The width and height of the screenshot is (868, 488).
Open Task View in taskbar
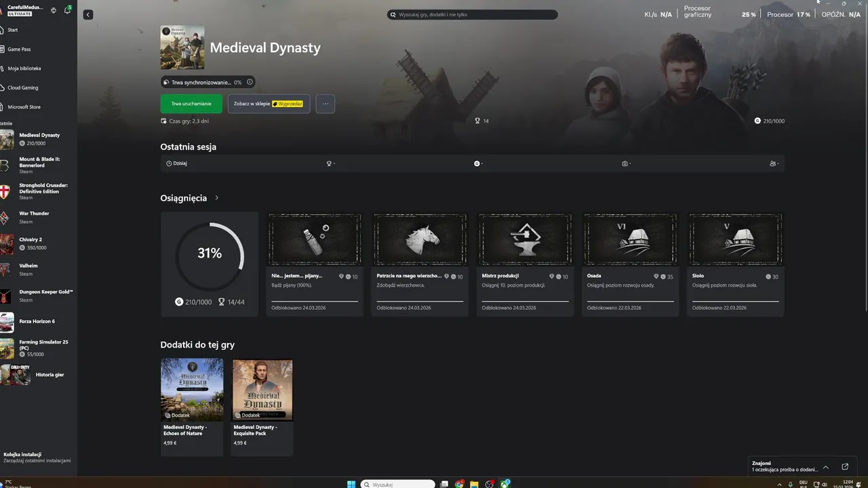[444, 484]
